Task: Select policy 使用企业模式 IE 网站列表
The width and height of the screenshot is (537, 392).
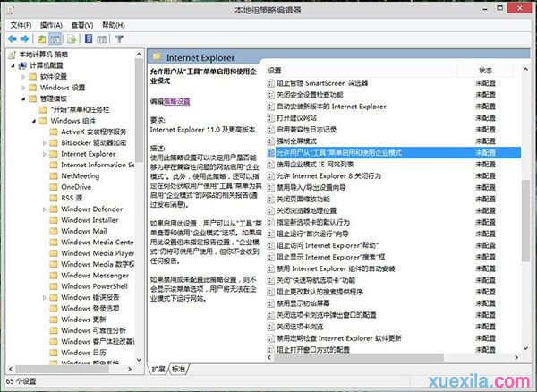Action: (x=315, y=165)
